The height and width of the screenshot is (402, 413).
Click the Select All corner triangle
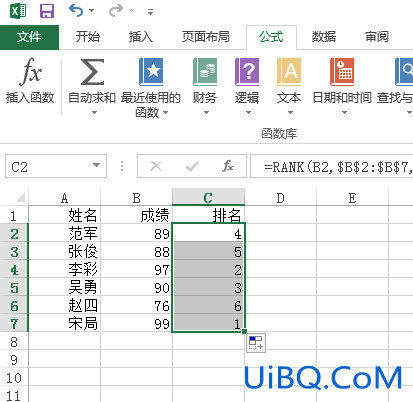[x=20, y=198]
